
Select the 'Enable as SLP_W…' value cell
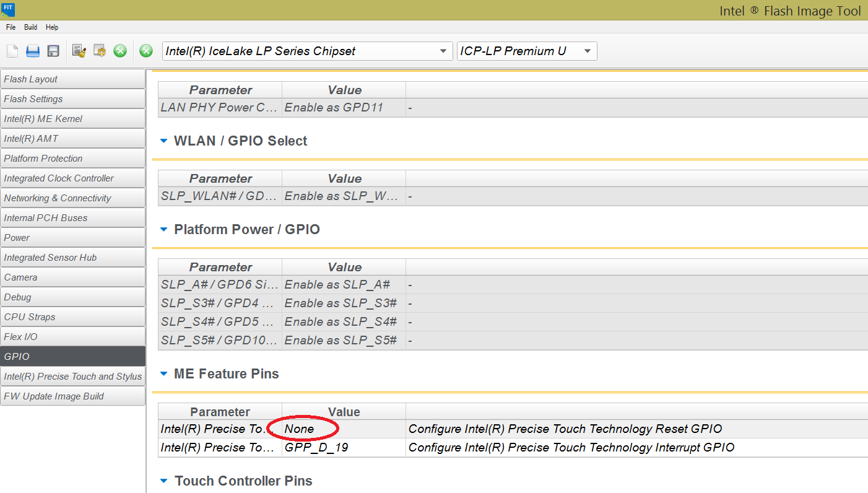coord(344,196)
